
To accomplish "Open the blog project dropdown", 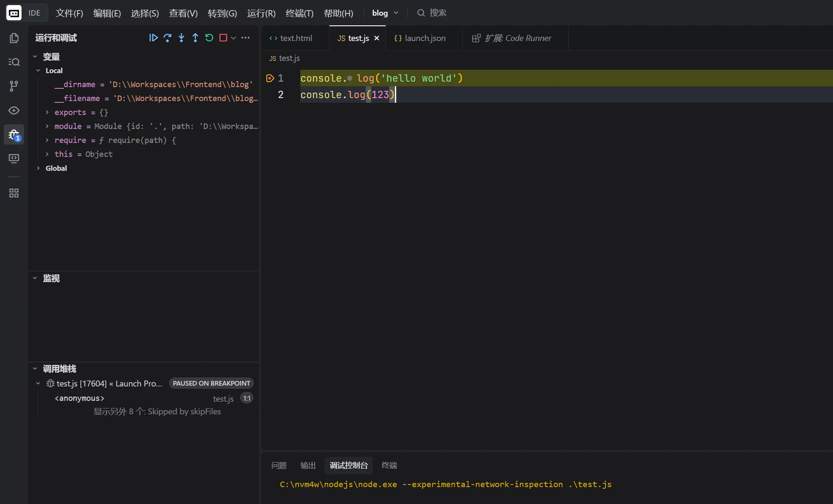I will (385, 13).
